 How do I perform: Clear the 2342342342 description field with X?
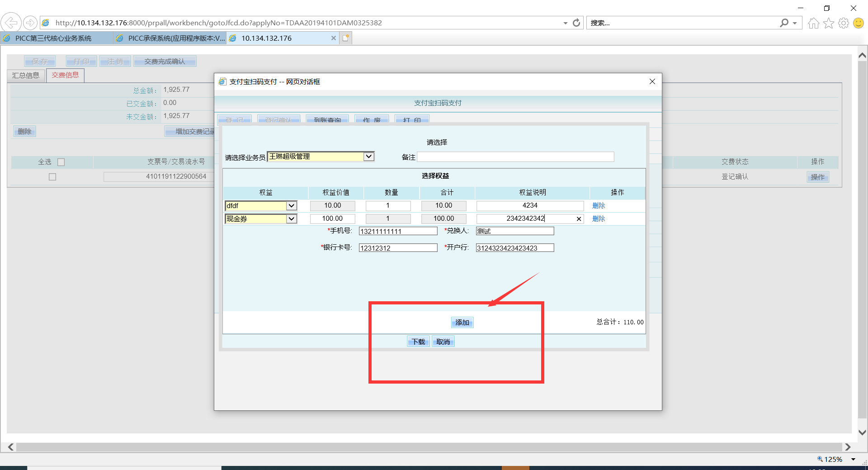[579, 219]
